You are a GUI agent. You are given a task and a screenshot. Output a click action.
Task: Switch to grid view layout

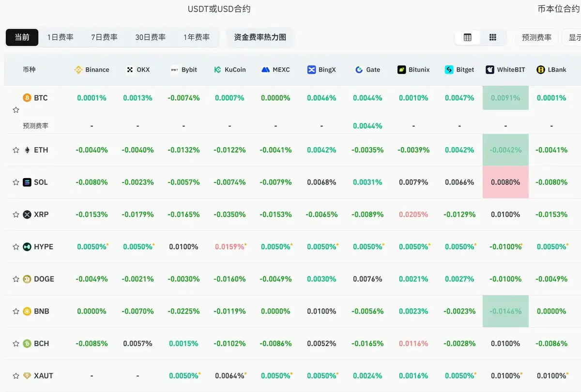click(493, 37)
